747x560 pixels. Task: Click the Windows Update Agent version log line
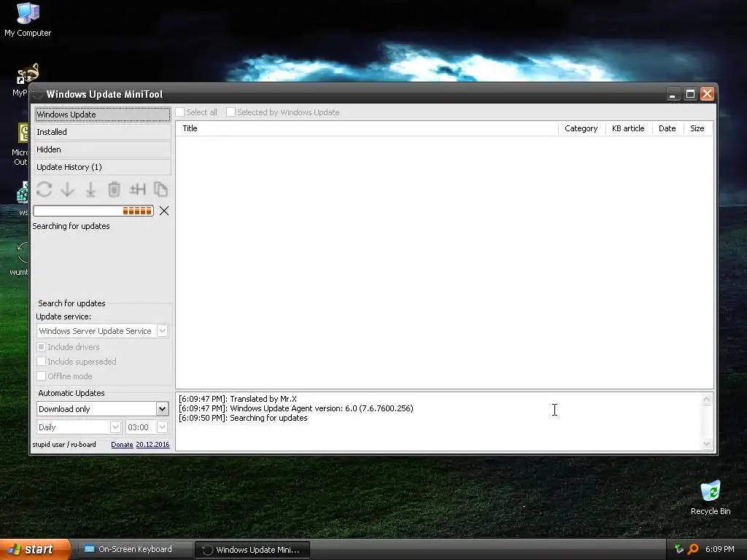click(x=296, y=408)
